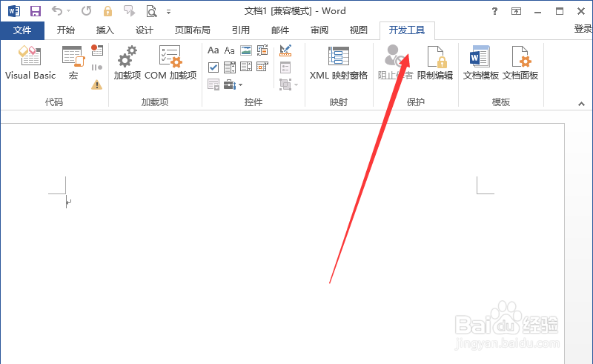The width and height of the screenshot is (593, 364).
Task: Switch to the 邮件 tab
Action: click(280, 30)
